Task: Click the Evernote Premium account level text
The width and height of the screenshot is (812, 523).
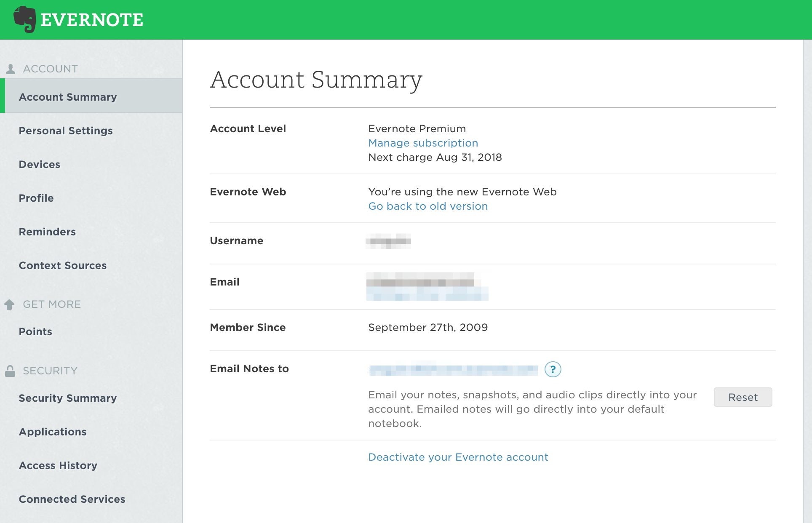Action: click(417, 129)
